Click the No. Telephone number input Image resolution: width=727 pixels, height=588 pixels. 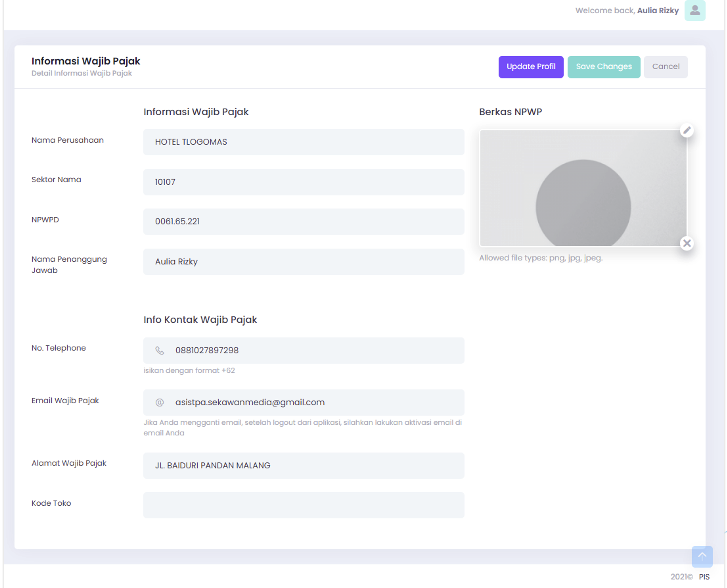point(315,351)
